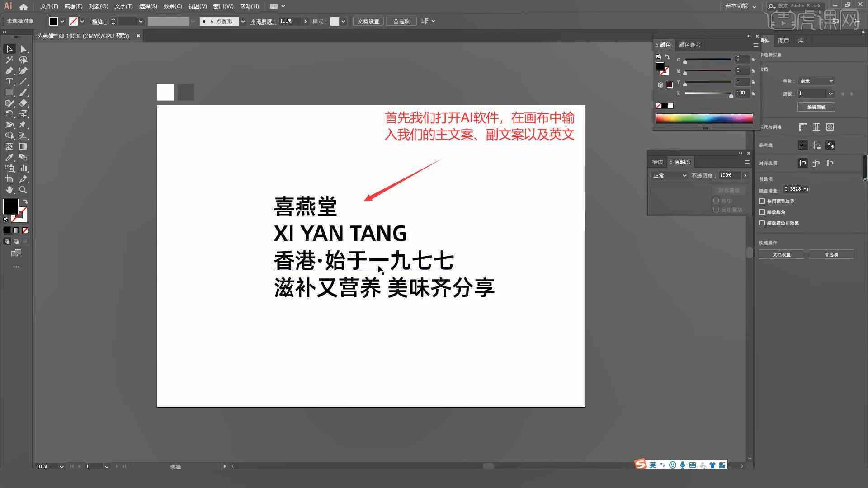
Task: Select the Selection tool (arrow)
Action: click(9, 49)
